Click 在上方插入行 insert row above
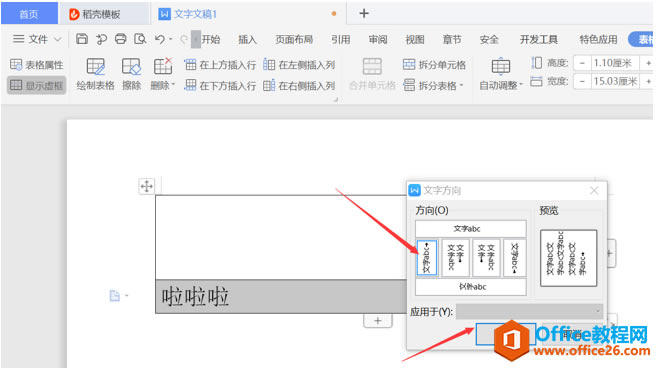The width and height of the screenshot is (657, 368). [x=220, y=65]
